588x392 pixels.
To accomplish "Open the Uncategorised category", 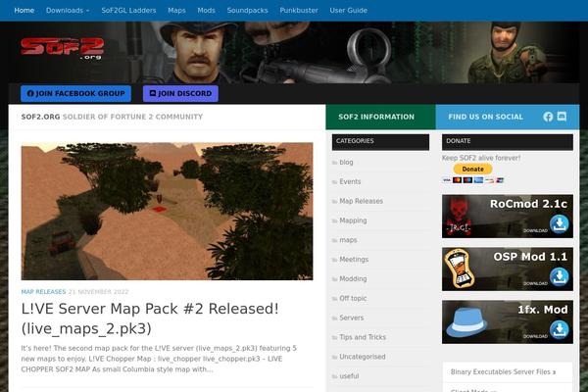I will click(363, 357).
